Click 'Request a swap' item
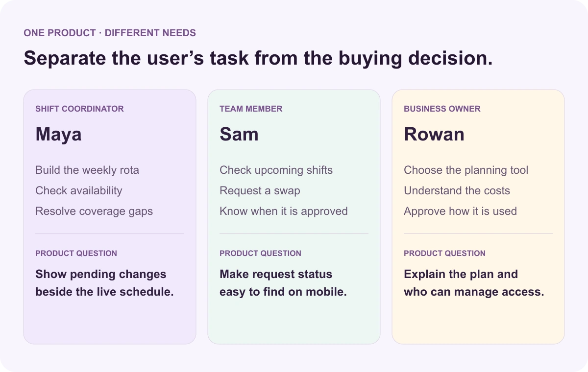 pyautogui.click(x=260, y=191)
